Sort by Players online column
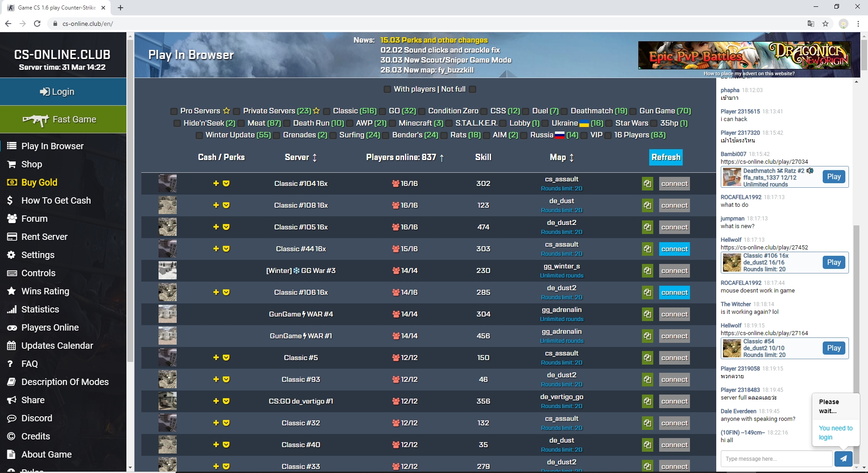 (405, 157)
